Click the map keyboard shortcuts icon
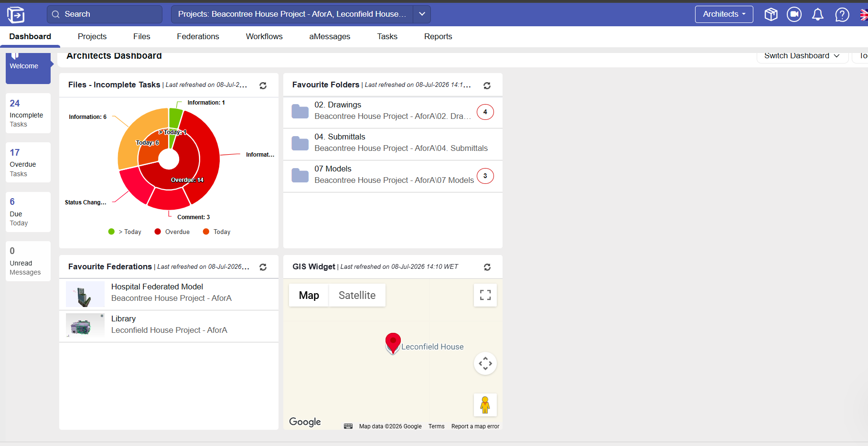The width and height of the screenshot is (868, 446). pos(348,426)
